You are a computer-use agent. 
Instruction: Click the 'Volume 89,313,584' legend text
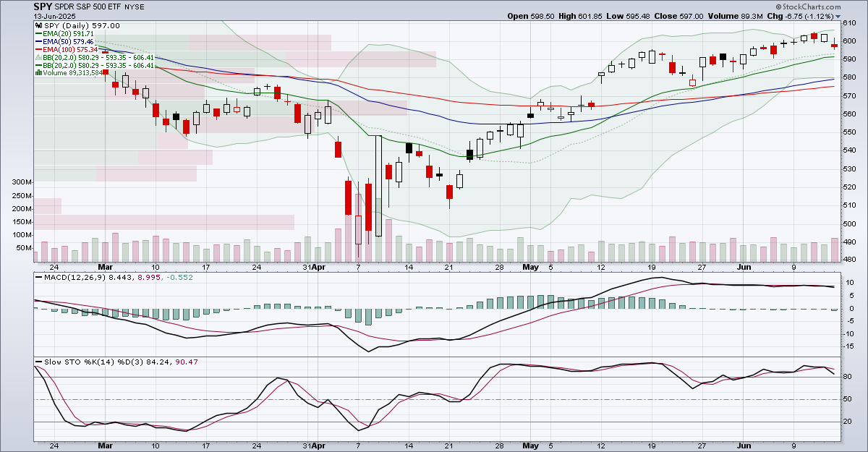[73, 72]
